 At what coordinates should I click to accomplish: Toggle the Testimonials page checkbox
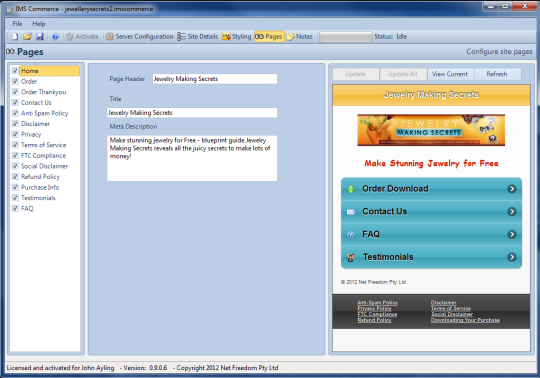15,198
